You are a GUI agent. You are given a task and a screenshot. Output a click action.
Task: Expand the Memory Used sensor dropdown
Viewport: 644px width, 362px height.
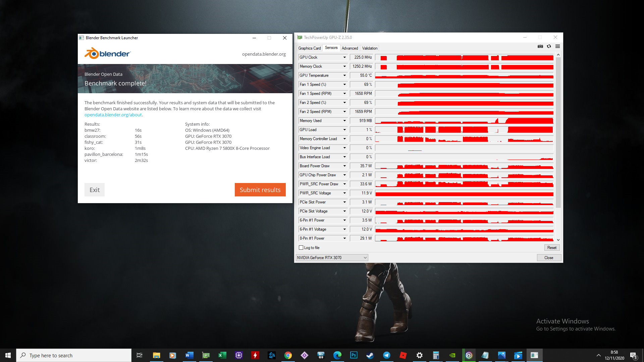[x=344, y=121]
